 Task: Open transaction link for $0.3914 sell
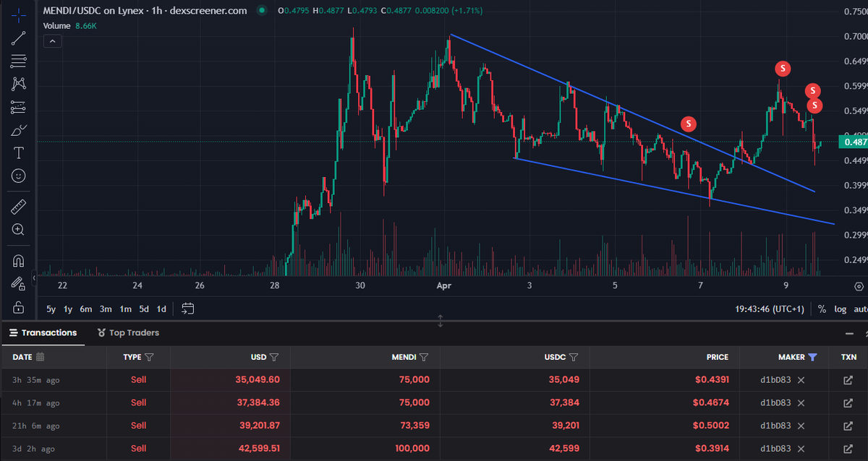[x=848, y=449]
